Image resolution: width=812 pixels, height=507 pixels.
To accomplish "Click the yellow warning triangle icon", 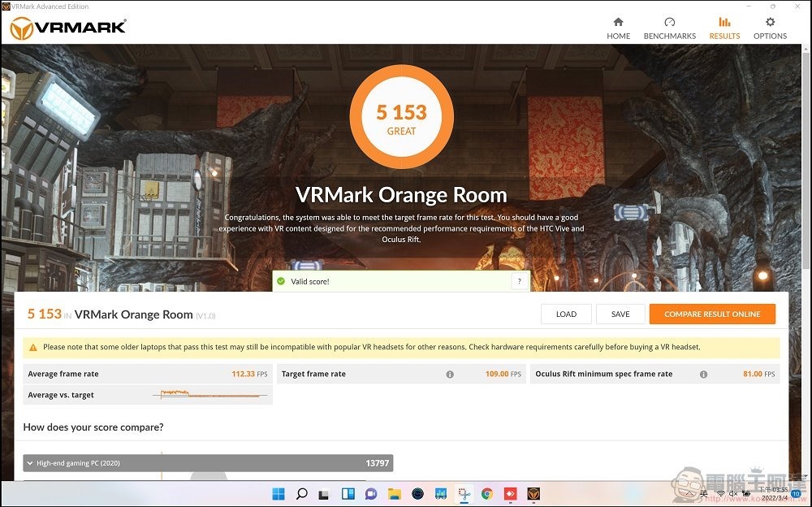I will (33, 347).
